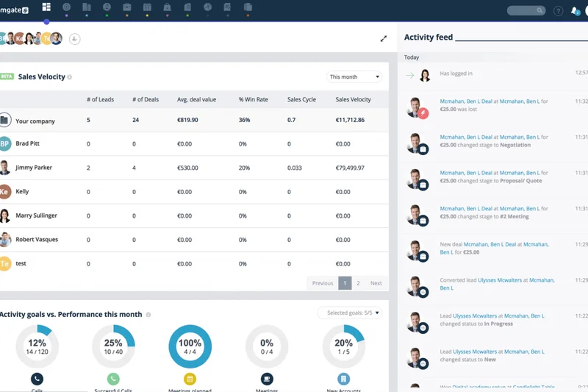
Task: Open the notifications bell icon
Action: (575, 11)
